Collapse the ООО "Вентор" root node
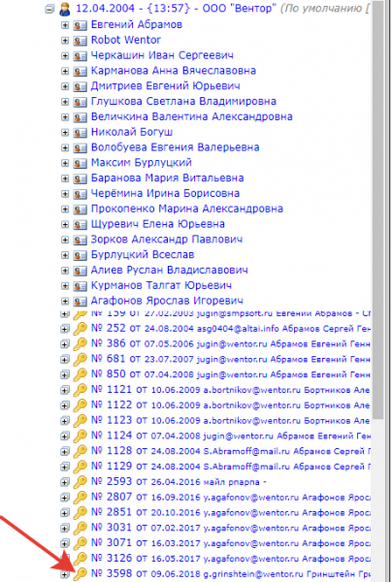392x582 pixels. (x=49, y=9)
